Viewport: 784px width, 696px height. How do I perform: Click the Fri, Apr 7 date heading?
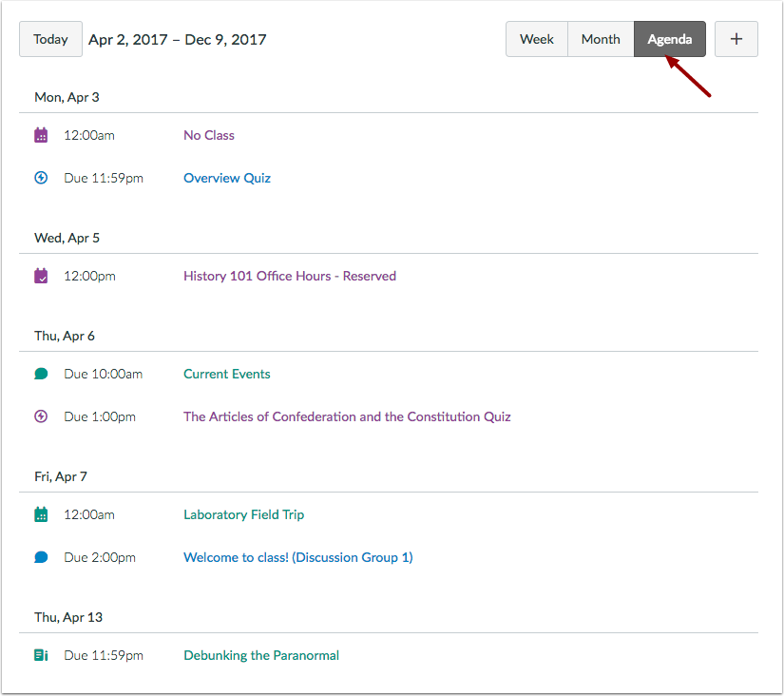pyautogui.click(x=61, y=476)
